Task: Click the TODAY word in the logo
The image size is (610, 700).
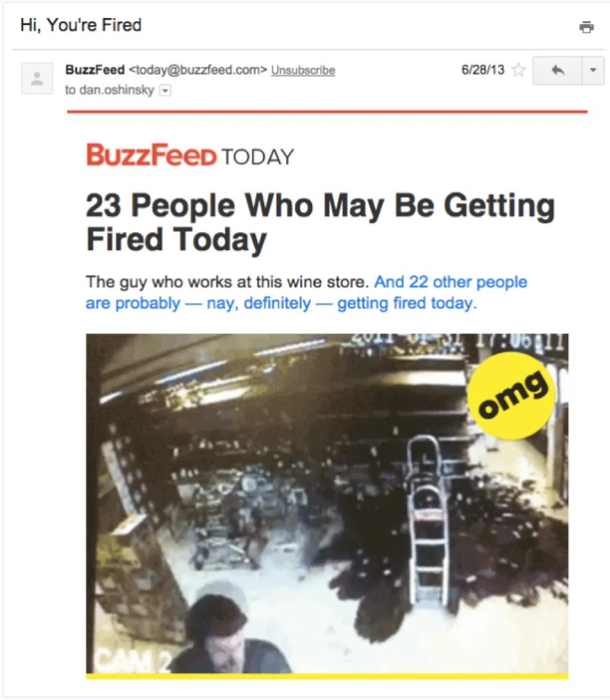Action: click(x=258, y=157)
